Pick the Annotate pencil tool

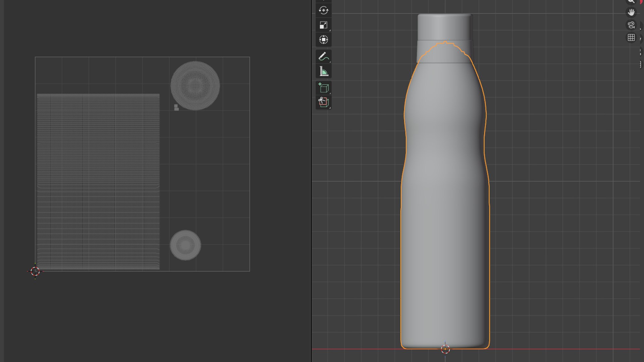(323, 57)
